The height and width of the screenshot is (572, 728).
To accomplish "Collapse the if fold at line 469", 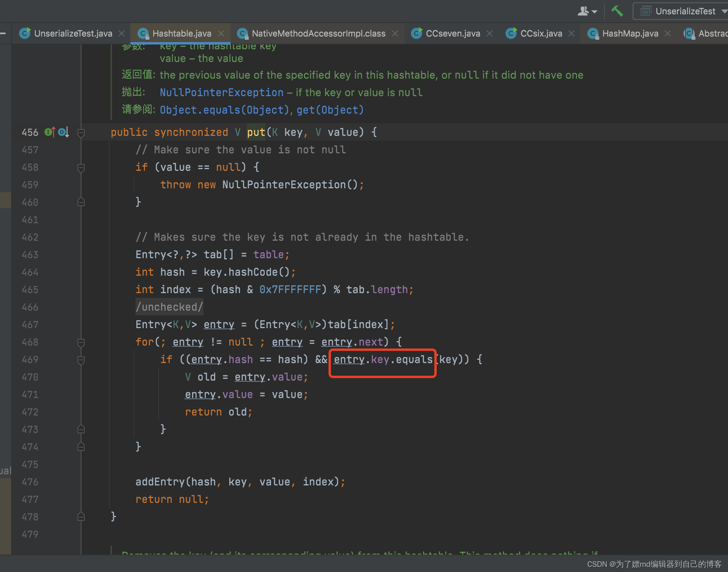I will [81, 360].
